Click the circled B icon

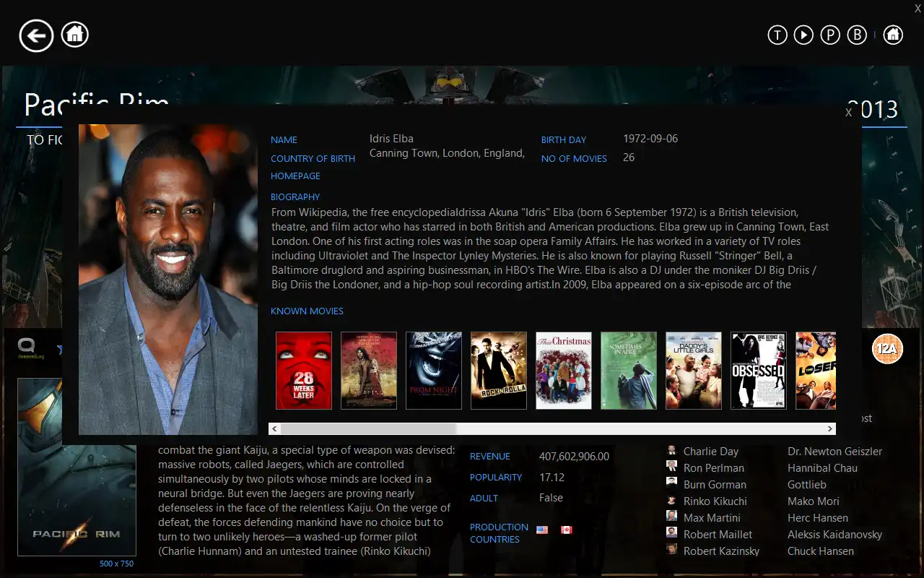pos(857,35)
